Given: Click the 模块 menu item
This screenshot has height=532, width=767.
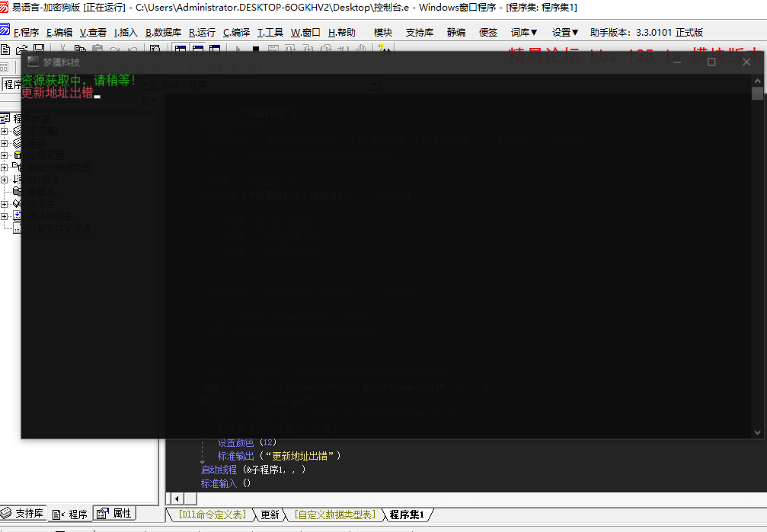Looking at the screenshot, I should point(382,32).
